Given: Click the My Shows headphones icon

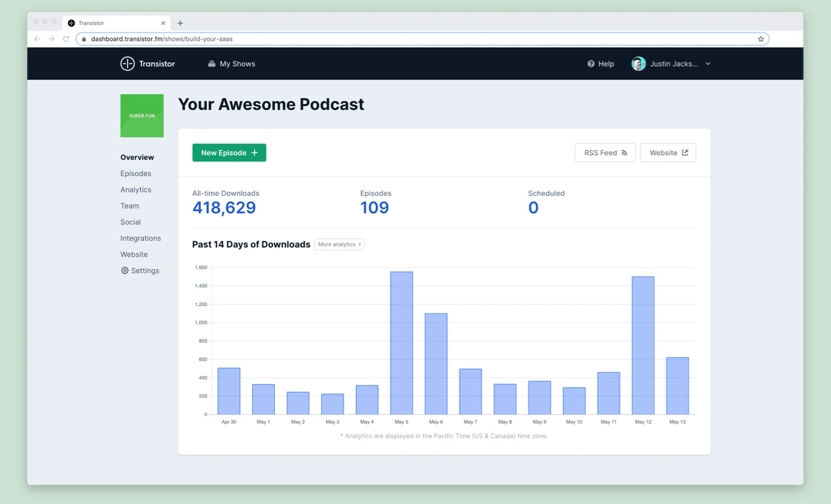Looking at the screenshot, I should [x=211, y=64].
